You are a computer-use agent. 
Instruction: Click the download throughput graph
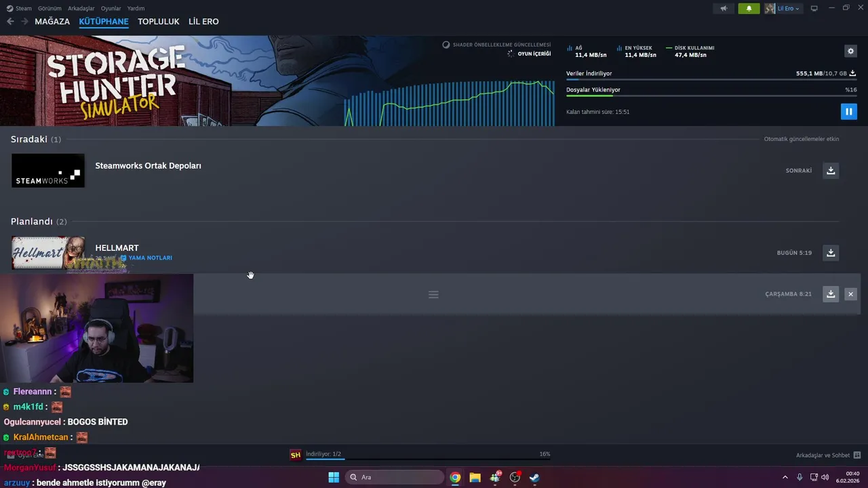point(449,103)
